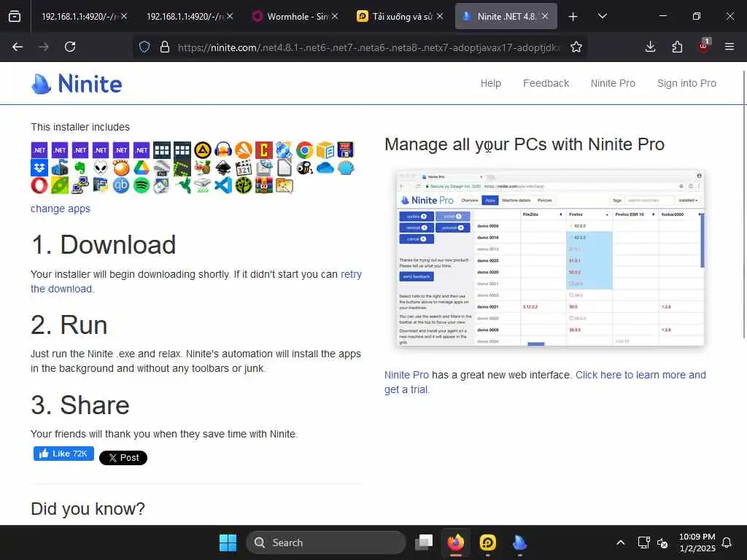Close the Ninite .NET tab
Viewport: 747px width, 560px height.
544,16
